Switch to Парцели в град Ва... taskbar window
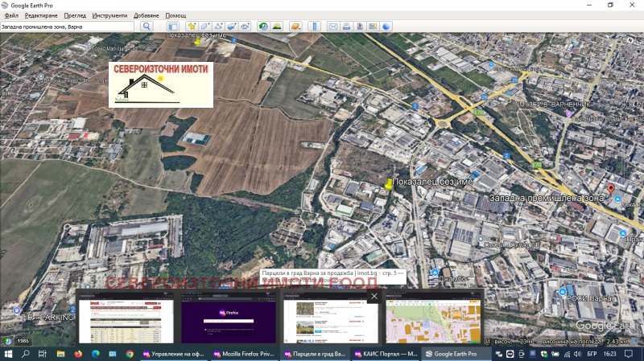Viewport: 644px width, 361px height. click(316, 354)
